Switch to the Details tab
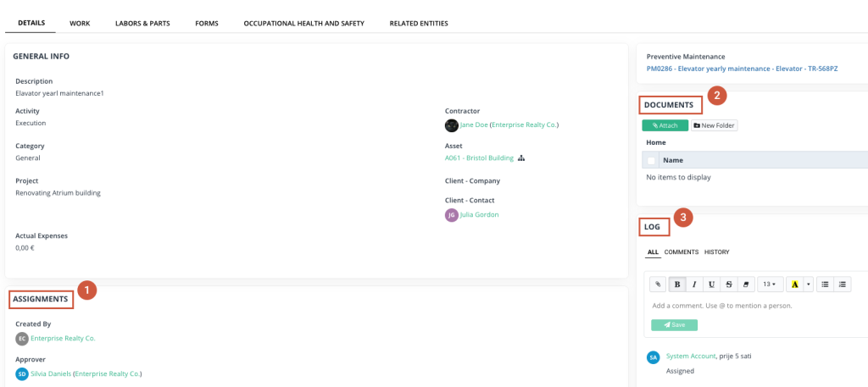 click(x=31, y=23)
